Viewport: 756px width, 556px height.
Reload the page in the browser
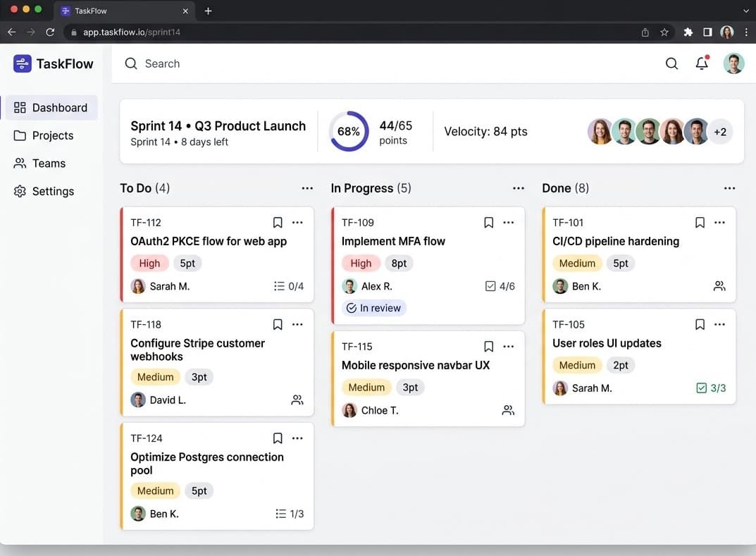(x=50, y=32)
